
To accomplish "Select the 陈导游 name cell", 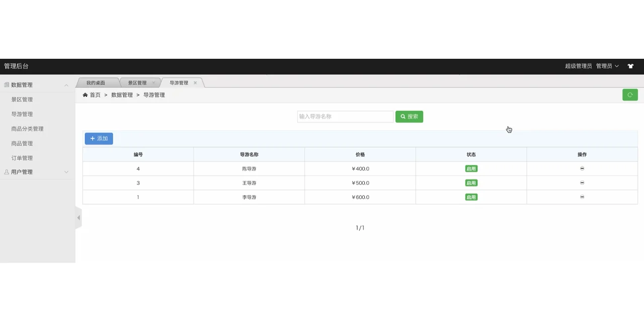I will pyautogui.click(x=249, y=169).
